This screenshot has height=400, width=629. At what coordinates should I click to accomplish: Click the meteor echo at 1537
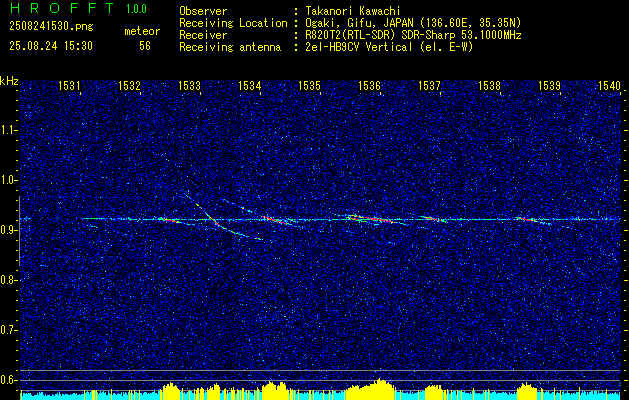(433, 219)
